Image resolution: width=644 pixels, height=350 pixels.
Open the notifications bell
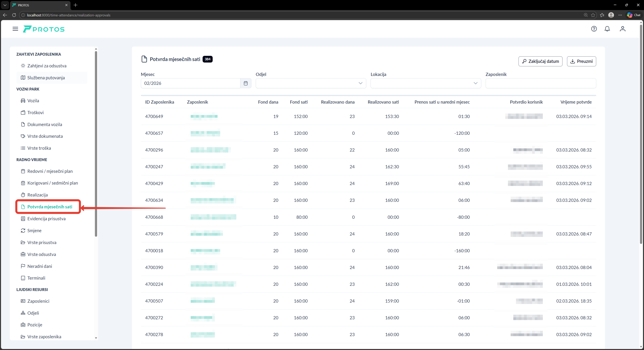(607, 29)
